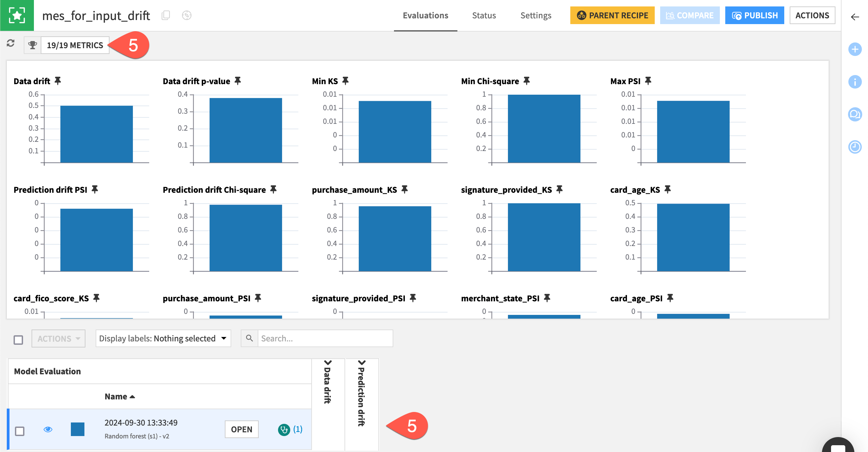Open the Random forest evaluation with OPEN
868x452 pixels.
pos(241,429)
